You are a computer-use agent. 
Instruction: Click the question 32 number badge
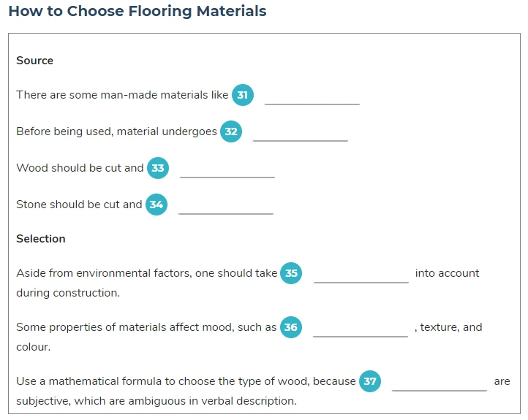tap(231, 131)
